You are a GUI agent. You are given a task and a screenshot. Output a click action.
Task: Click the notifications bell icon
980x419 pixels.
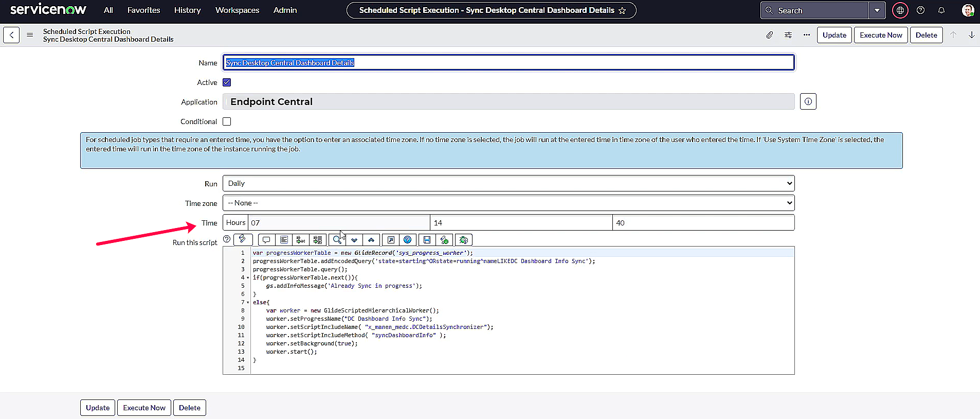941,10
